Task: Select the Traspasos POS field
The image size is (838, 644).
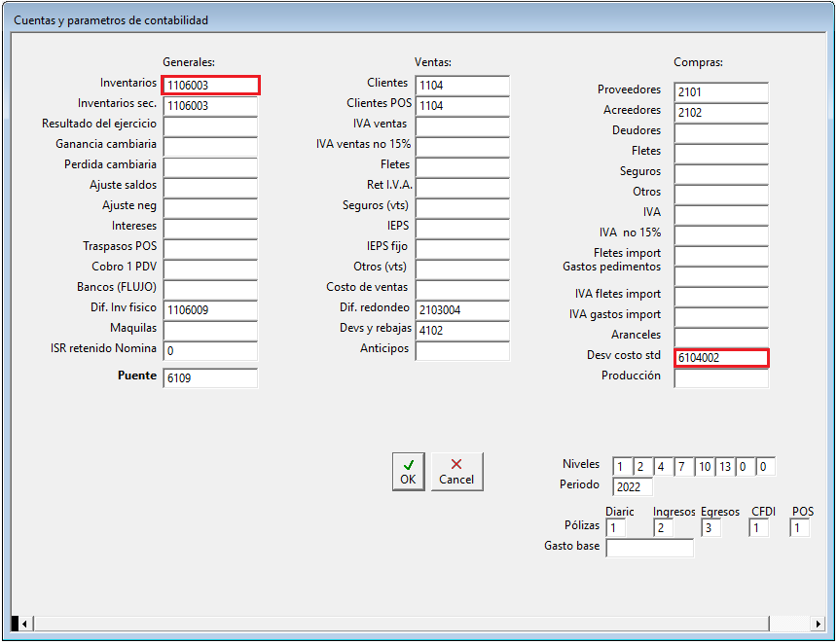Action: [210, 249]
